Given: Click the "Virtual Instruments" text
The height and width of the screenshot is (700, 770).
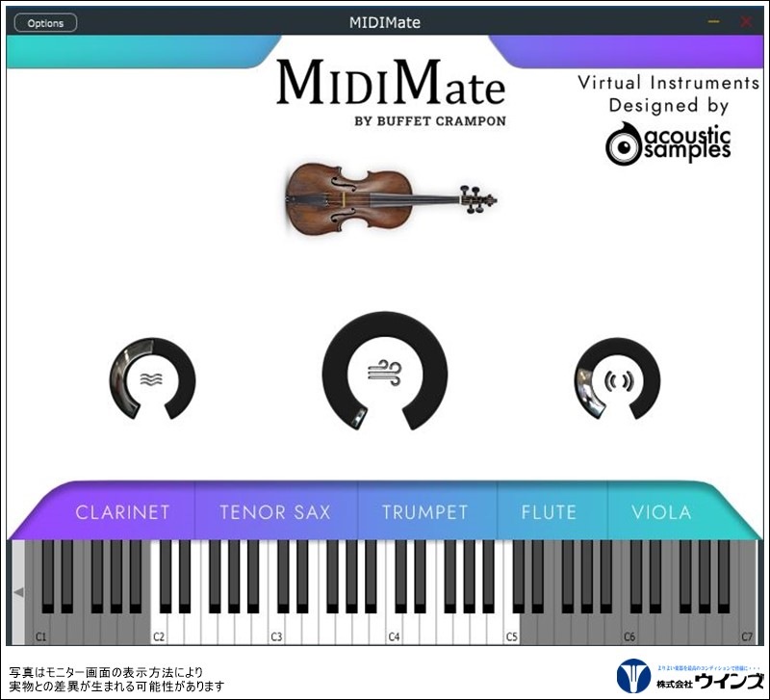Looking at the screenshot, I should 668,83.
